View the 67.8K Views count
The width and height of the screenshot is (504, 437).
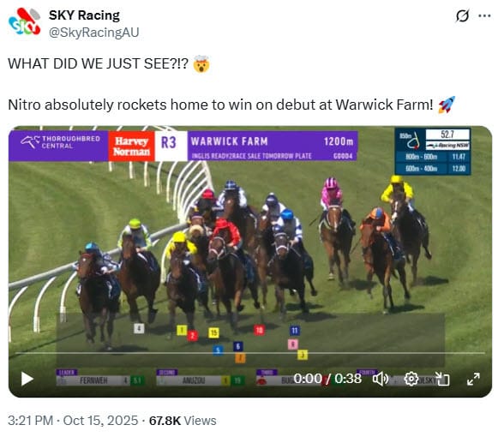[183, 421]
